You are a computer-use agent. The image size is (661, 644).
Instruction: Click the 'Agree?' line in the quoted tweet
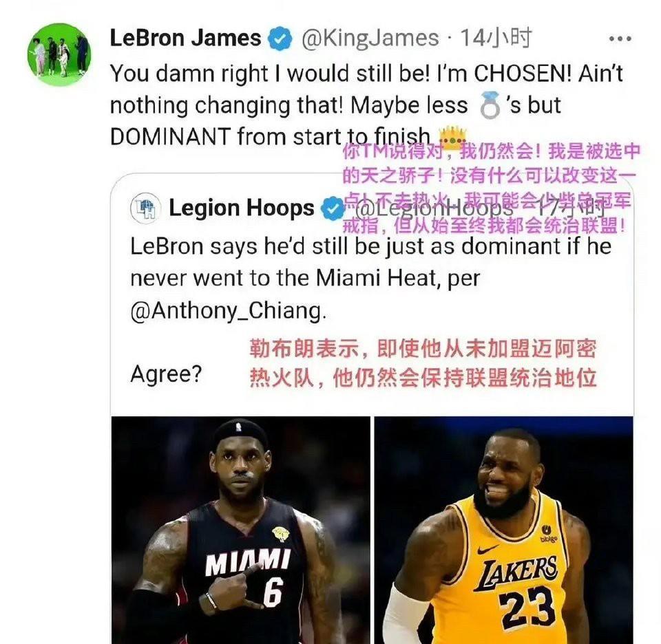click(x=167, y=374)
